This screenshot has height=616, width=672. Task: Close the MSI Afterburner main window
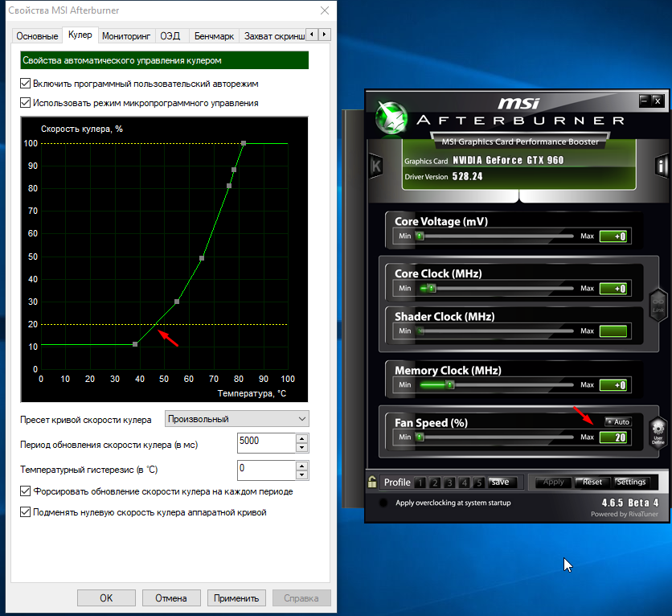tap(657, 101)
